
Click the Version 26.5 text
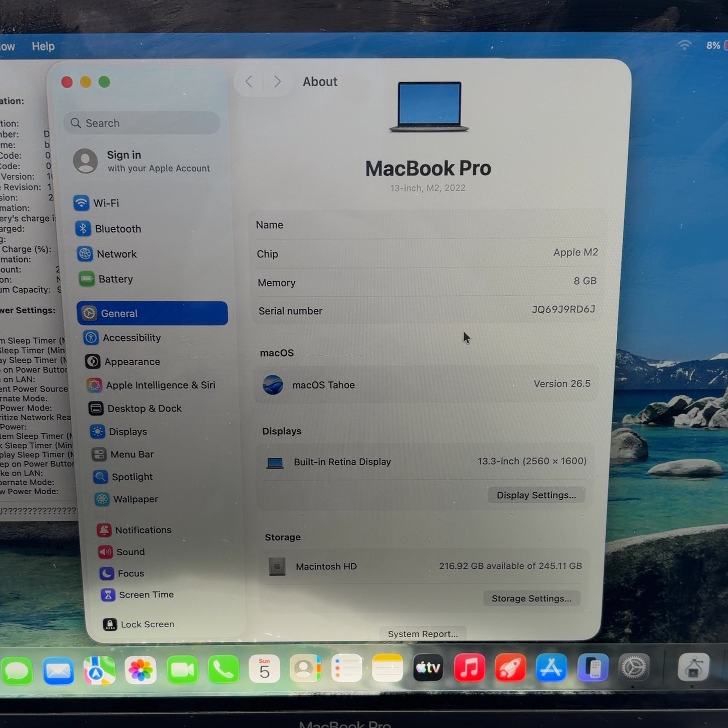(562, 384)
